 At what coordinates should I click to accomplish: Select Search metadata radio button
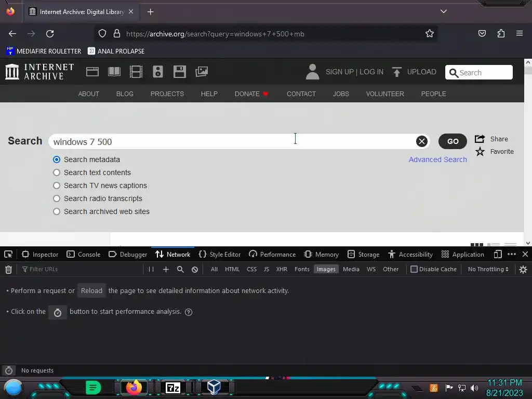(57, 159)
